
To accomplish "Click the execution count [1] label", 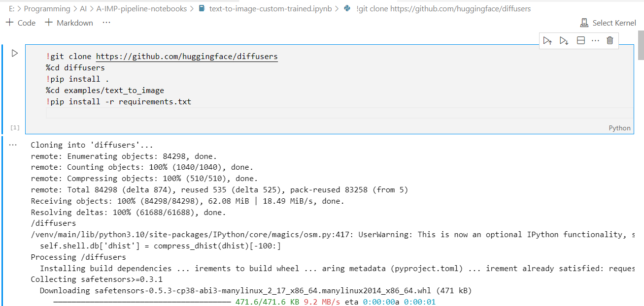I will (x=15, y=128).
